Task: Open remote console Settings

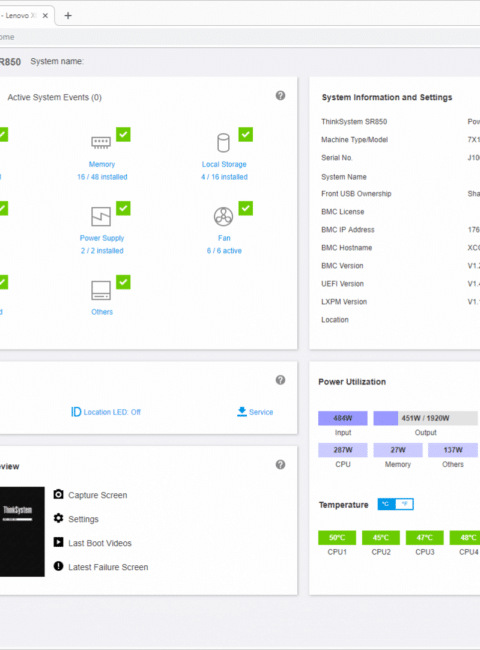Action: point(83,519)
